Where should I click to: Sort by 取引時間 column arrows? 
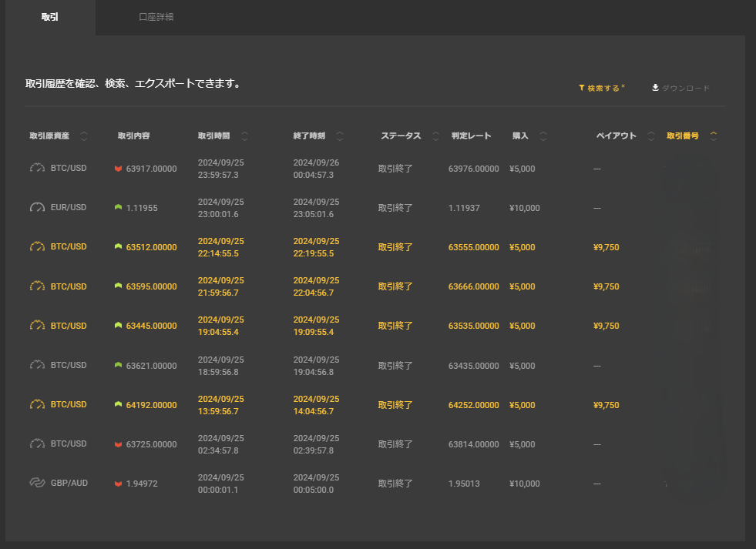tap(244, 136)
